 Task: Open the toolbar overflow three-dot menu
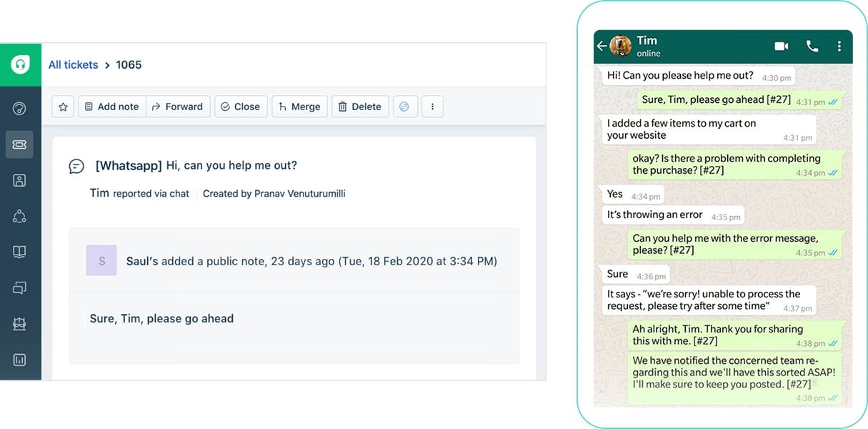[x=433, y=106]
